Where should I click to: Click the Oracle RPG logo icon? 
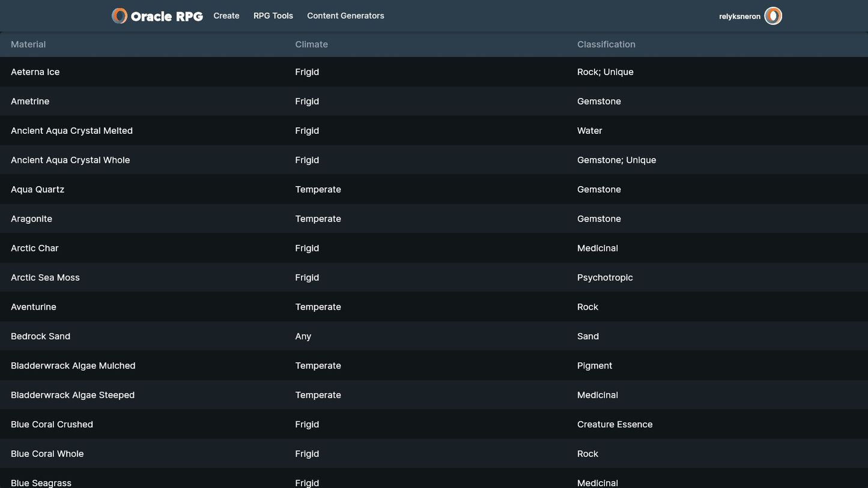(120, 16)
